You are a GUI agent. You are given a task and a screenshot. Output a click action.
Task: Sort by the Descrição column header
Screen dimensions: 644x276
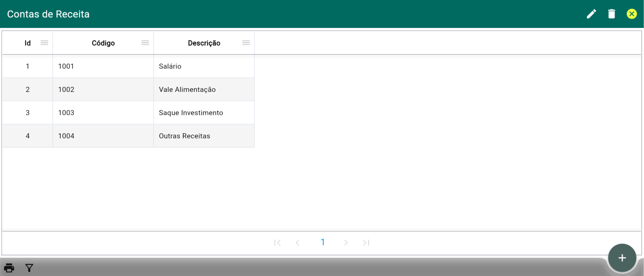[x=204, y=43]
